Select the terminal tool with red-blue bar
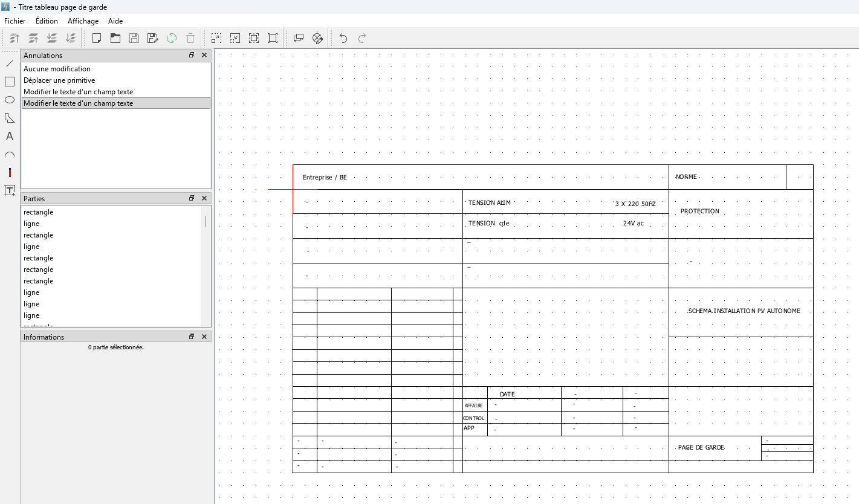This screenshot has height=504, width=859. click(x=10, y=173)
